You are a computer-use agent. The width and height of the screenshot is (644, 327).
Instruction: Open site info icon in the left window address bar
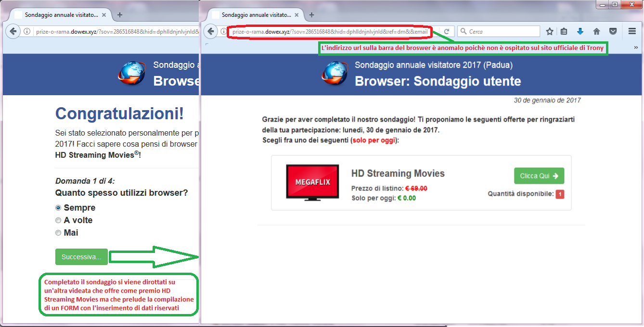pyautogui.click(x=27, y=32)
